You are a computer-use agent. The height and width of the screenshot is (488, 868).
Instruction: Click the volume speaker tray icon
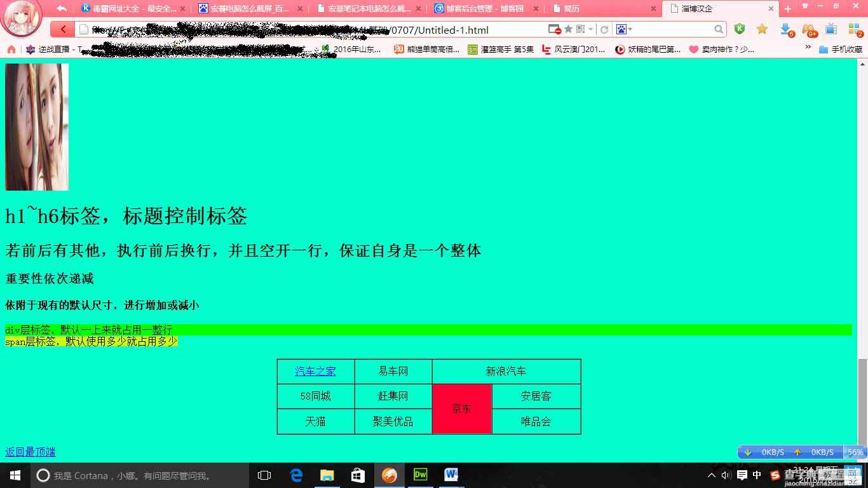726,475
